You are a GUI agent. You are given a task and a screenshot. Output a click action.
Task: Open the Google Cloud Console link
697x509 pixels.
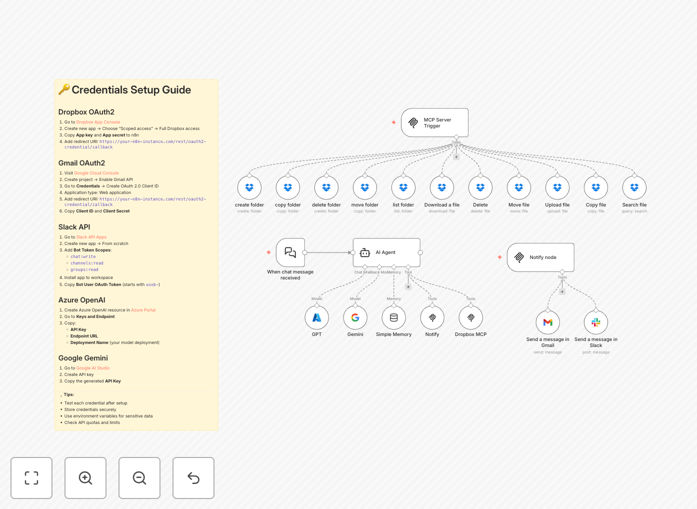click(x=96, y=173)
